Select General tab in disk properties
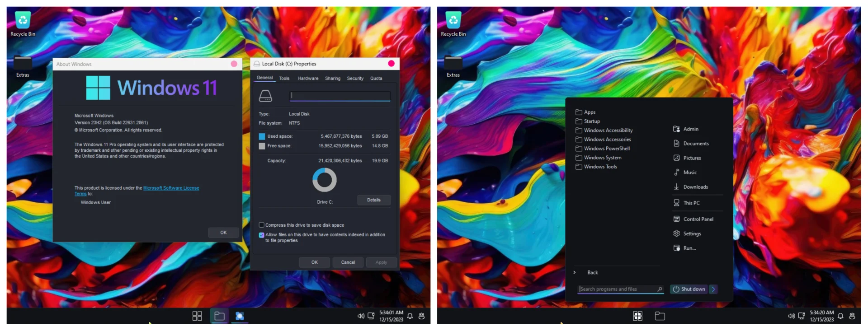This screenshot has height=331, width=868. click(265, 78)
